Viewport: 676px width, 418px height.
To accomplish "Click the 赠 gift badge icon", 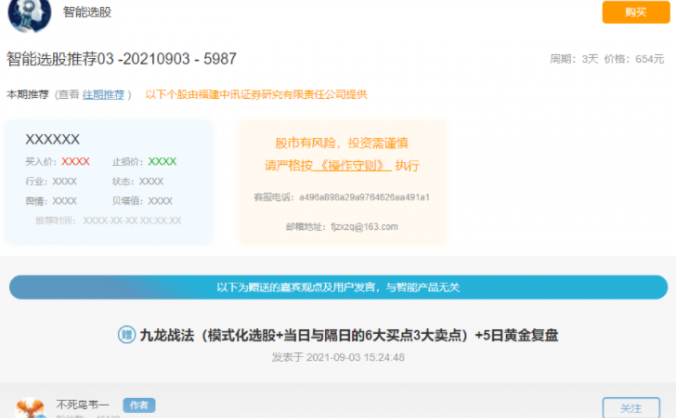I will point(127,335).
